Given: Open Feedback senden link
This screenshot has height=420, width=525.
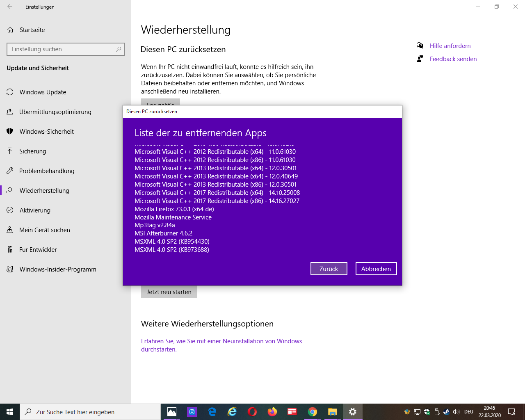Looking at the screenshot, I should [x=453, y=59].
